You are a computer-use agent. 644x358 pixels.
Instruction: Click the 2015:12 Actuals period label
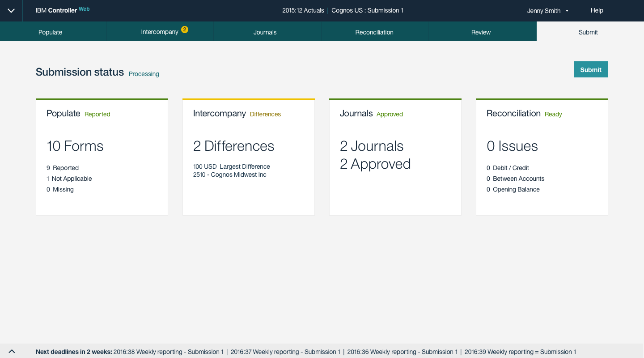tap(303, 10)
